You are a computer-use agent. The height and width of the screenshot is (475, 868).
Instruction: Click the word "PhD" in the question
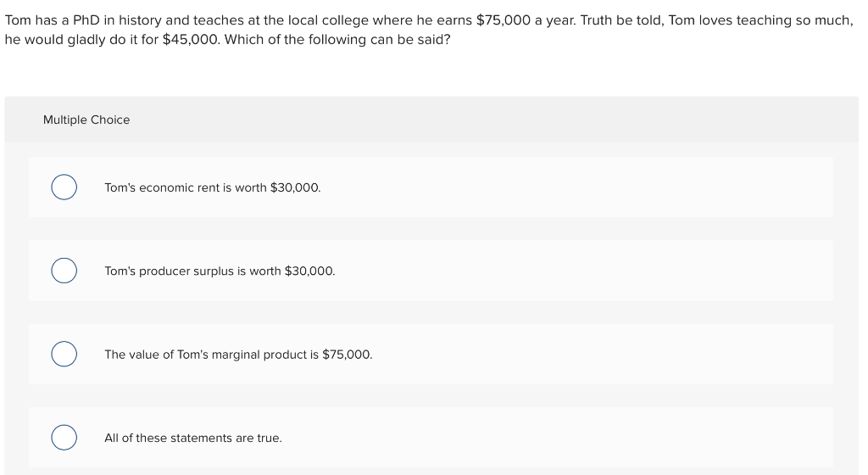click(x=86, y=20)
